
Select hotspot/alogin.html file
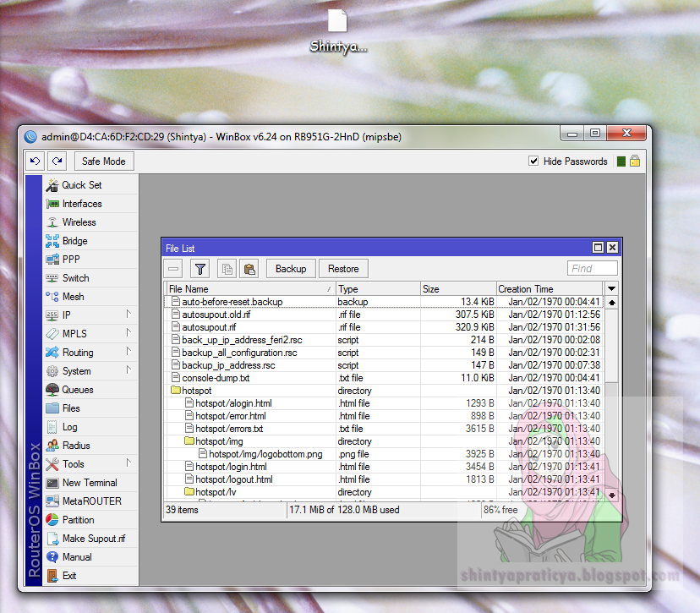click(x=384, y=403)
